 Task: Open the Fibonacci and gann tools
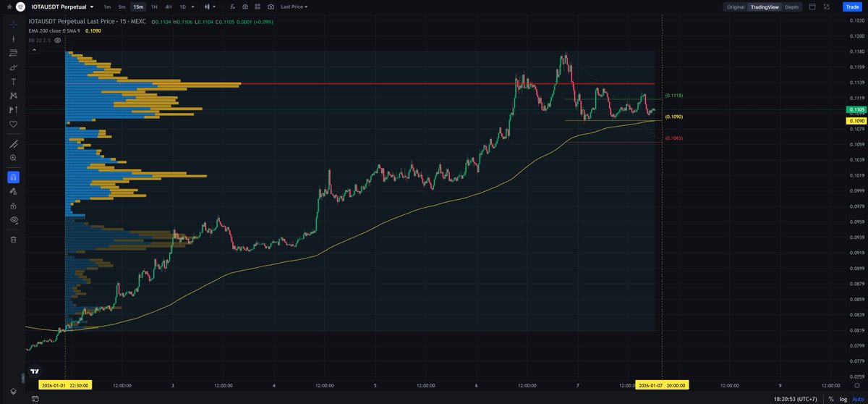(x=14, y=53)
